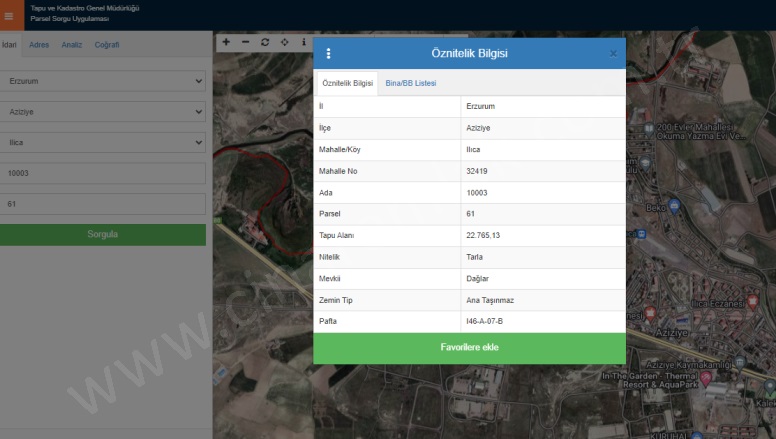The image size is (776, 439).
Task: Select the Öznitelik Bilgisi tab
Action: 347,83
